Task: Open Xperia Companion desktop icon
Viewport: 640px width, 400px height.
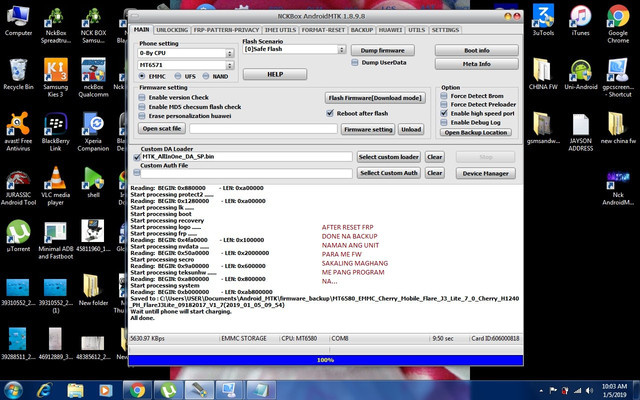Action: (93, 131)
